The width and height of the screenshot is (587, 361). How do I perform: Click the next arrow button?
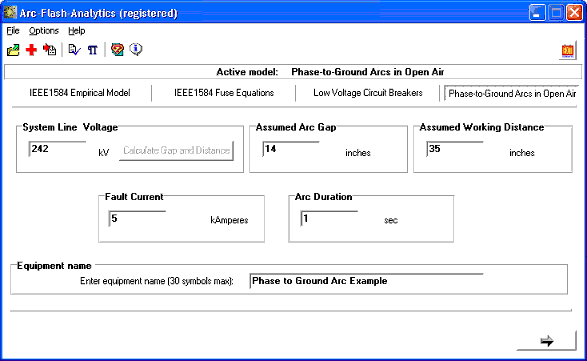point(547,340)
